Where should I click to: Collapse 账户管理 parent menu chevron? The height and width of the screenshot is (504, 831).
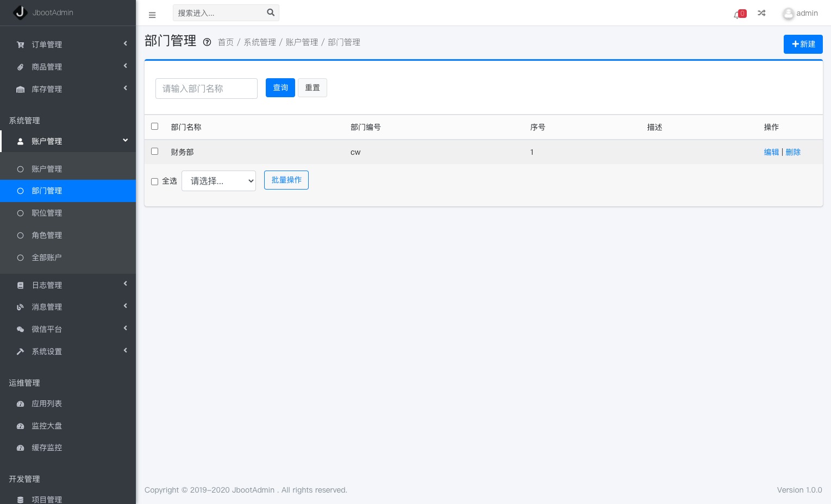[125, 140]
